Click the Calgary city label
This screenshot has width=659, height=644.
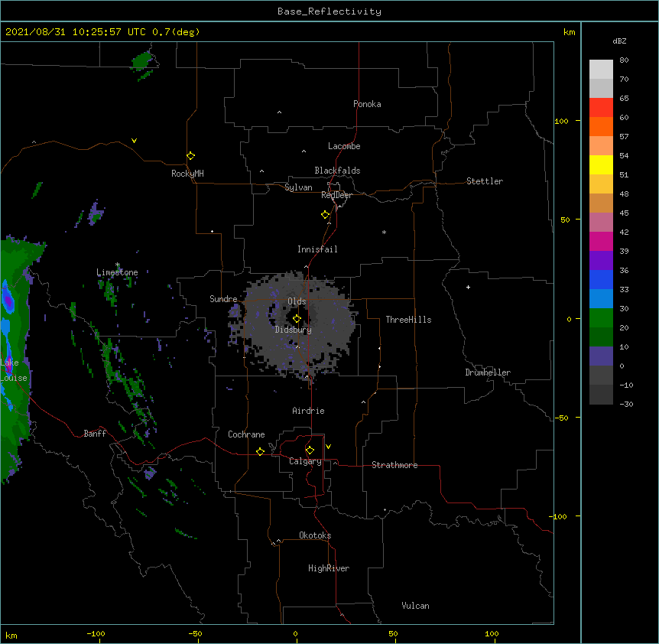(306, 461)
